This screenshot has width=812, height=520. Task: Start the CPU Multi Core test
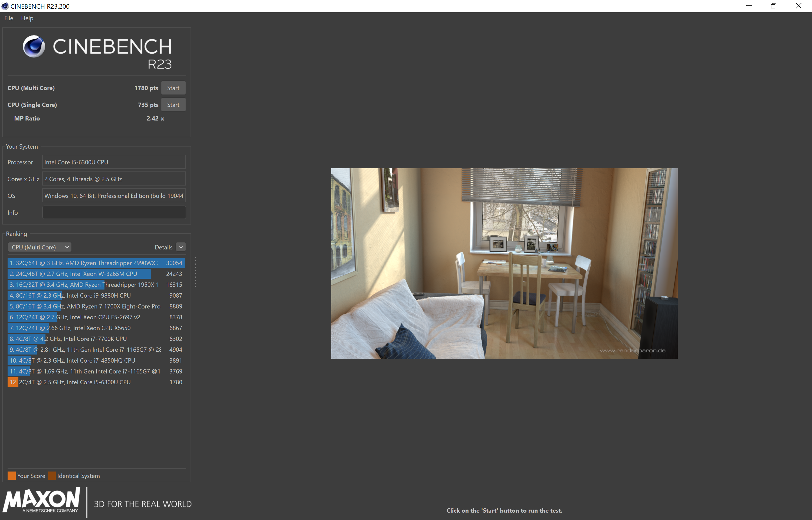click(173, 88)
